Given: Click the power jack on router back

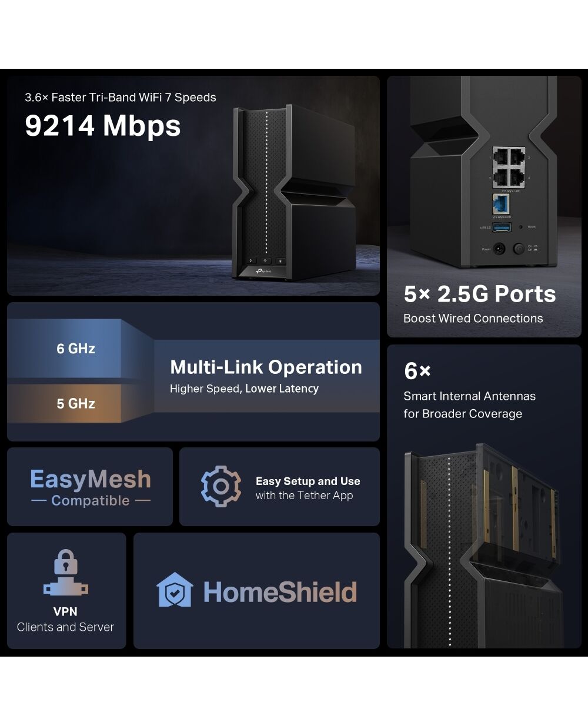Looking at the screenshot, I should point(500,249).
